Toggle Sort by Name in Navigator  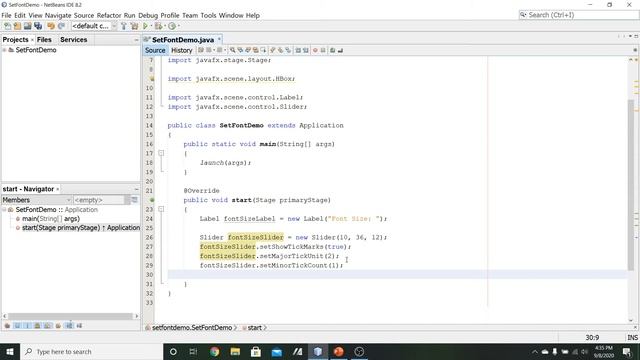point(69,326)
